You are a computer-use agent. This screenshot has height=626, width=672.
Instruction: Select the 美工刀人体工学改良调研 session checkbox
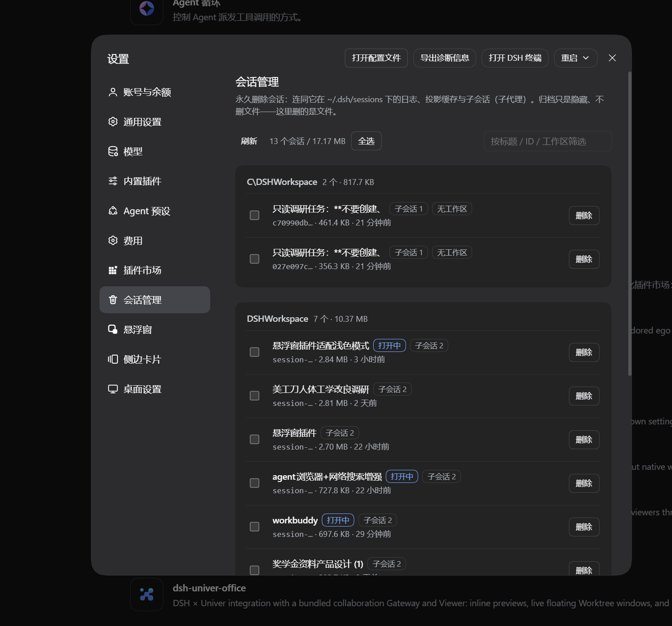coord(255,396)
